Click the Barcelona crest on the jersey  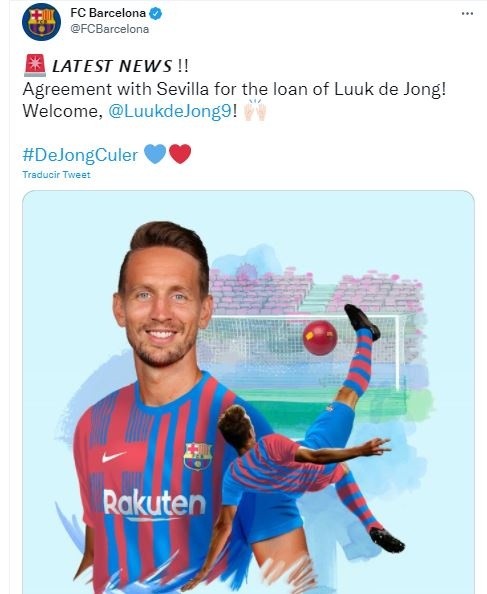click(x=198, y=456)
